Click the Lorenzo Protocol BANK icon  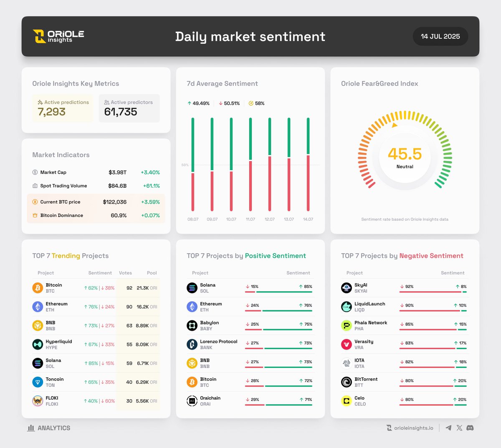click(192, 344)
